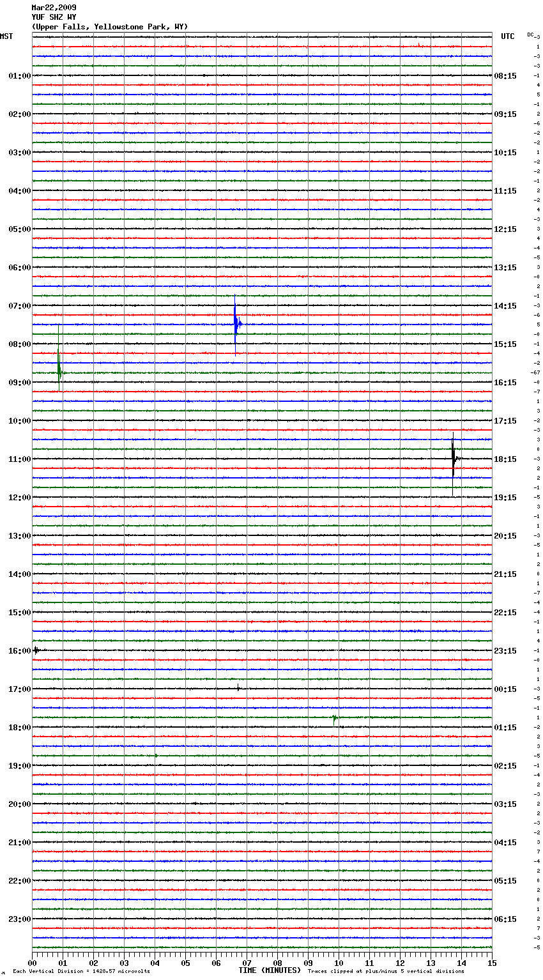Click the large blue seismic spike near 07:30
This screenshot has height=980, width=543.
click(x=236, y=325)
